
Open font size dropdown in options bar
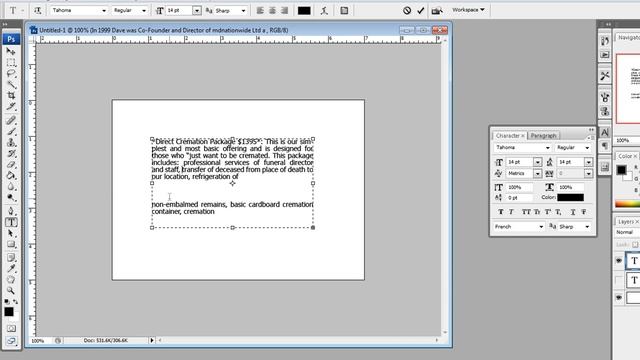click(197, 11)
